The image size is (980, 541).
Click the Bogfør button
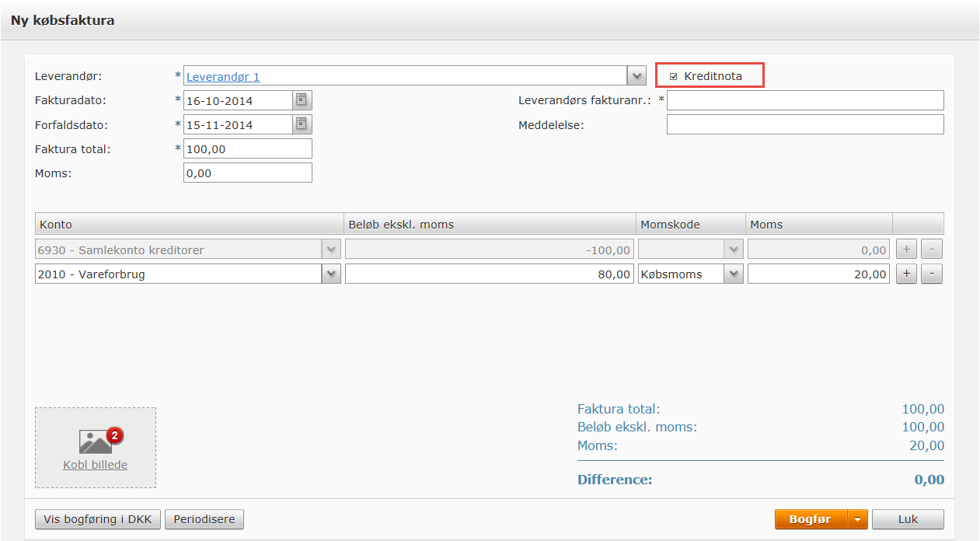point(811,519)
